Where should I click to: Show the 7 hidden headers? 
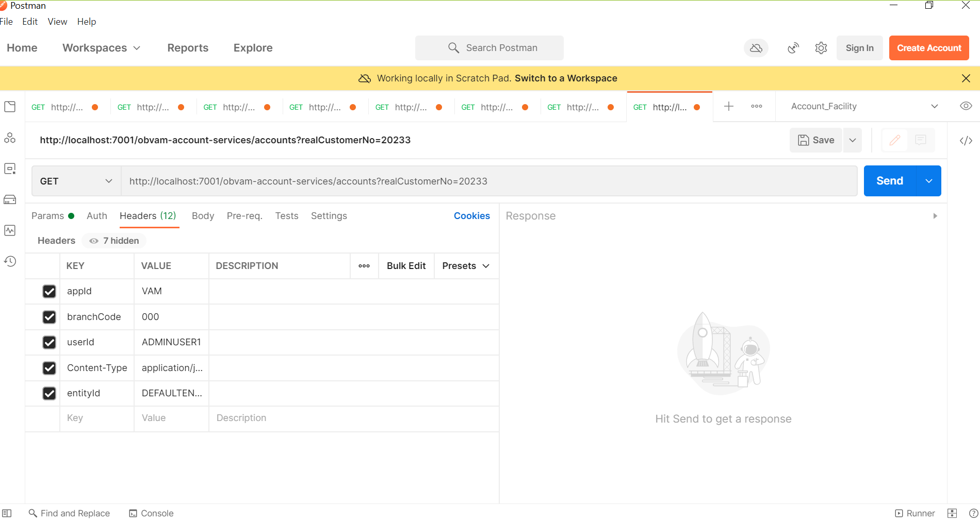click(x=114, y=241)
